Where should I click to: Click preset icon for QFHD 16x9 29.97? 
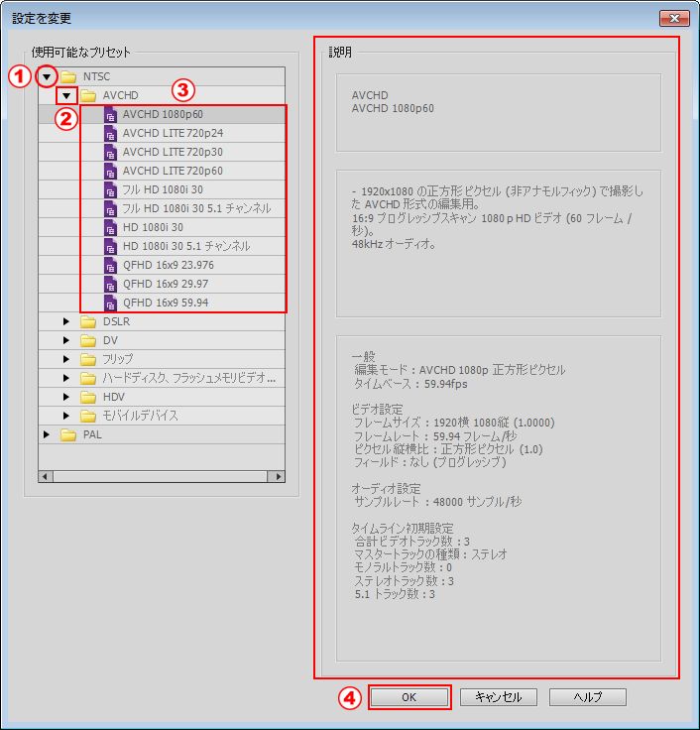(110, 284)
